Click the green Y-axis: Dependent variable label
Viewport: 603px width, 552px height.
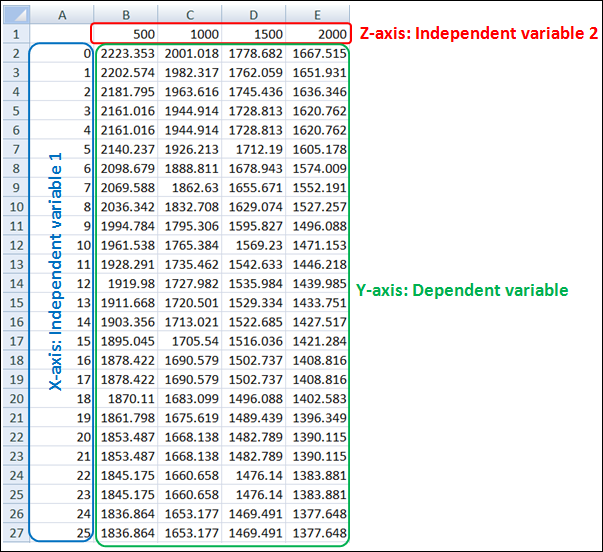tap(462, 290)
